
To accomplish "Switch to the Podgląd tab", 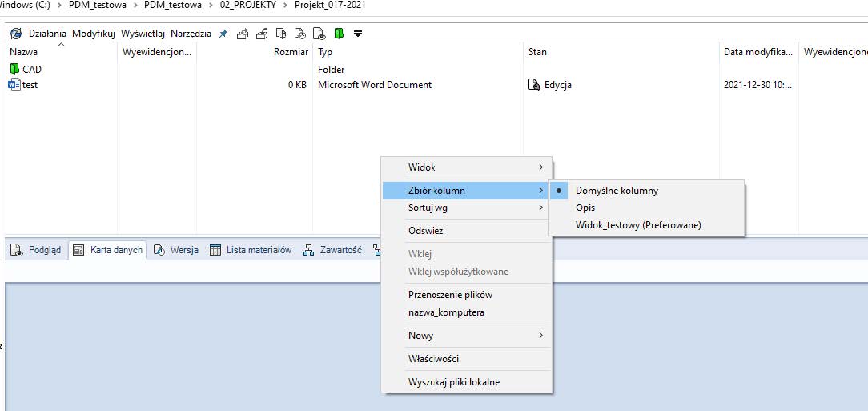I will [37, 250].
